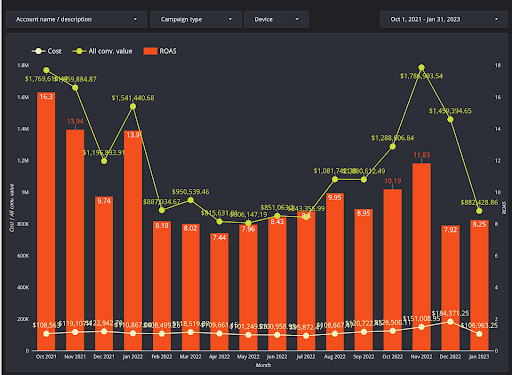Click the Aug 2022 bar labeled 9.95

[335, 272]
